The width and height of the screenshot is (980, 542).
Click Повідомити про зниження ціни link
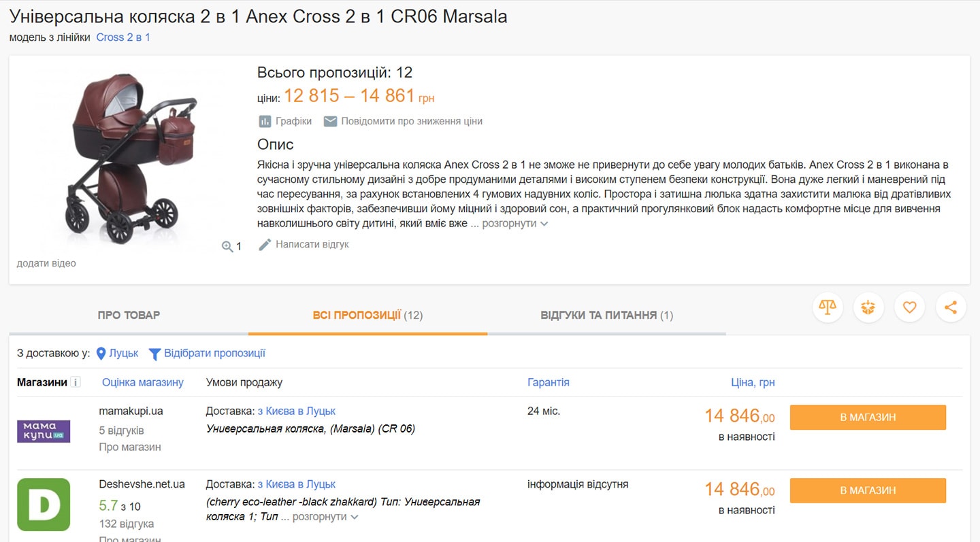point(412,121)
